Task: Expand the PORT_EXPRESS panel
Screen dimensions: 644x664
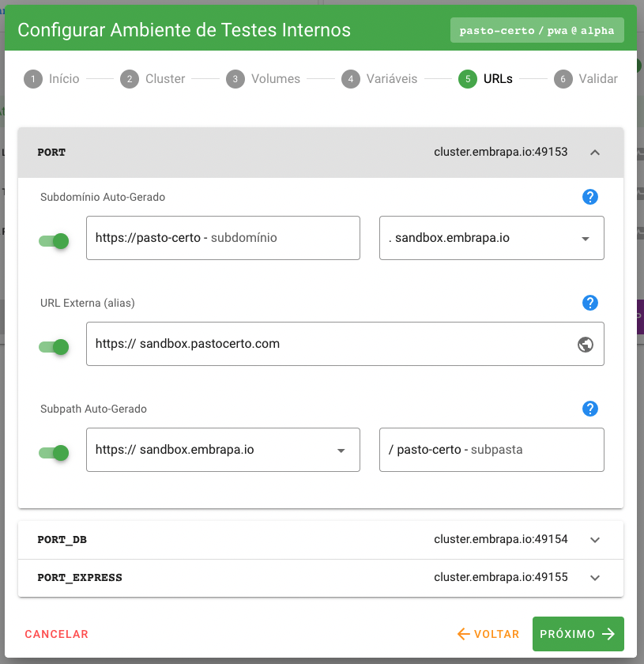Action: point(321,578)
